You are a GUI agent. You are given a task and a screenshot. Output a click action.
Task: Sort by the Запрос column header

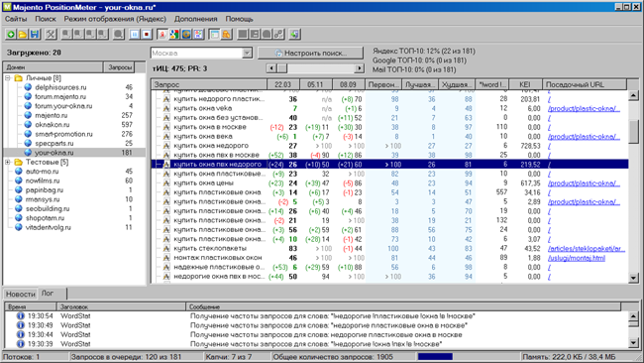(x=209, y=84)
